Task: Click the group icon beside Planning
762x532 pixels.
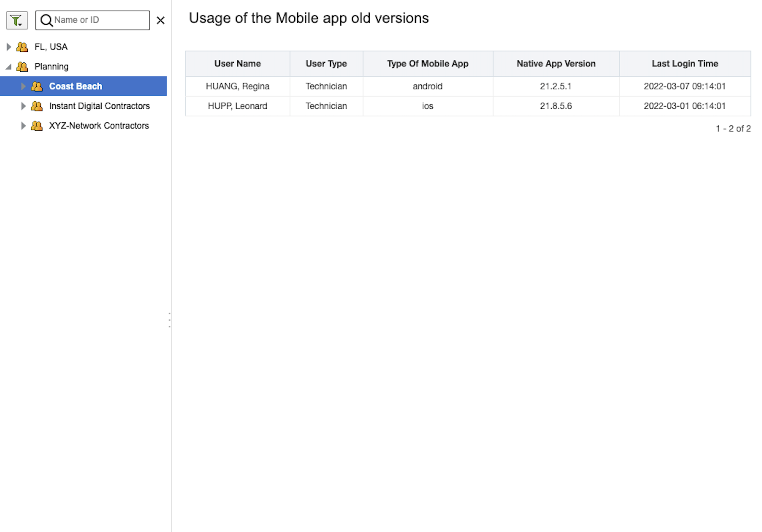Action: [x=22, y=67]
